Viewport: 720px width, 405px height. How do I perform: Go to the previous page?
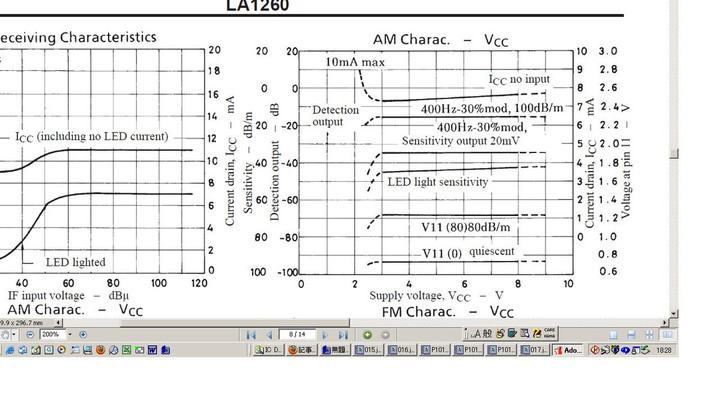tap(268, 334)
